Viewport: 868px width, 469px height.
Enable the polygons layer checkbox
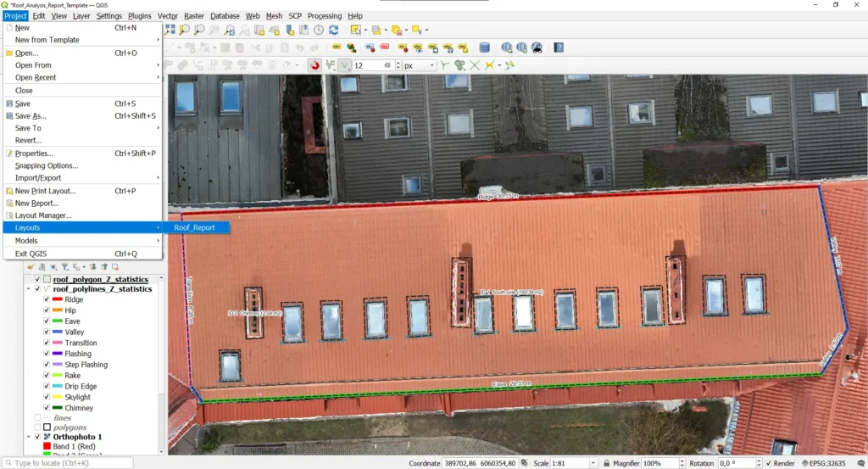pos(37,427)
